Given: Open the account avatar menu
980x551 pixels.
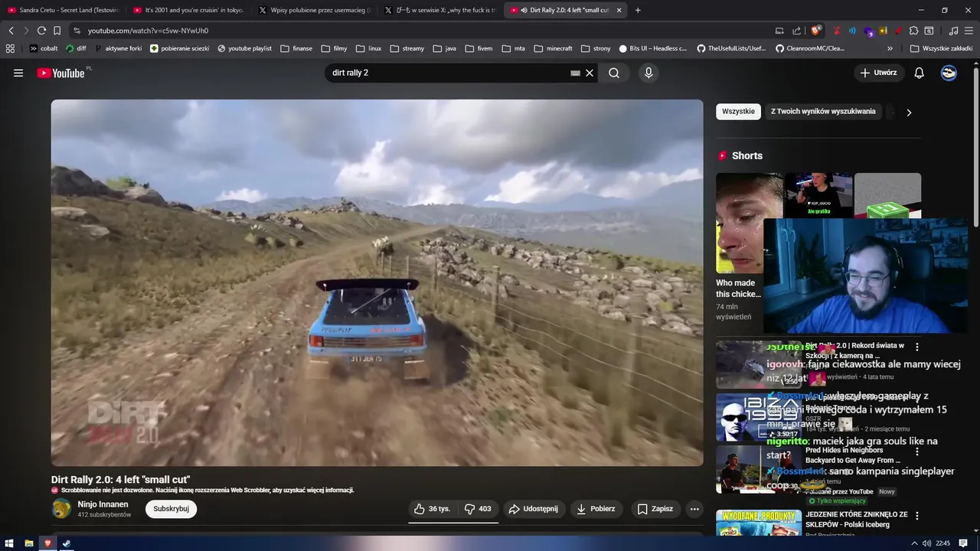Looking at the screenshot, I should [x=949, y=73].
